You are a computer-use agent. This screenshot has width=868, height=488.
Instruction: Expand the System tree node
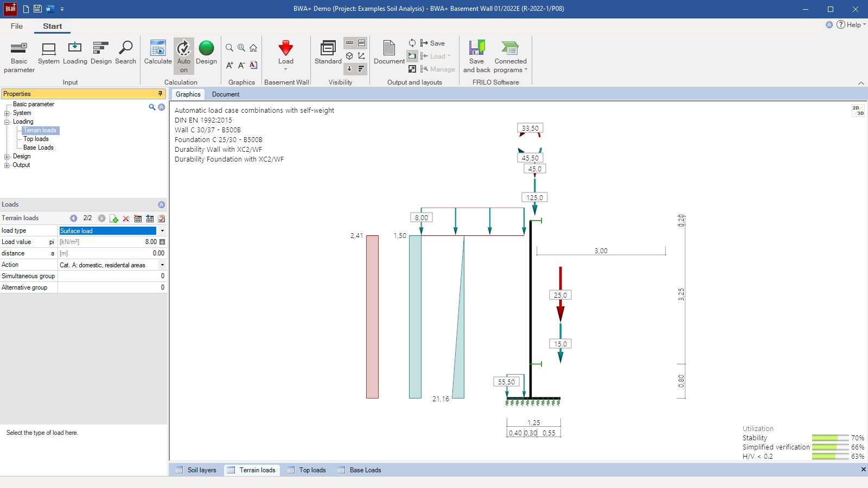[x=7, y=113]
